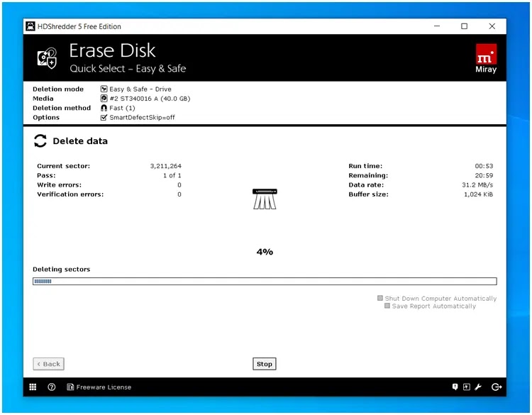Click the 4% progress percentage

coord(265,252)
